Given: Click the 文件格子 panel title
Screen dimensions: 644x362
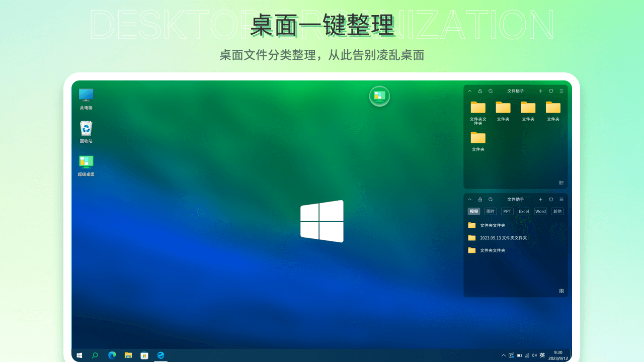Looking at the screenshot, I should point(516,91).
